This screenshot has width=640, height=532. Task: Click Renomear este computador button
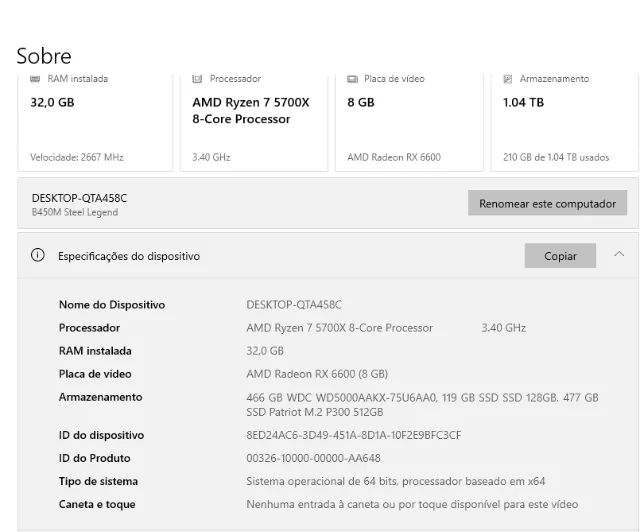click(547, 203)
